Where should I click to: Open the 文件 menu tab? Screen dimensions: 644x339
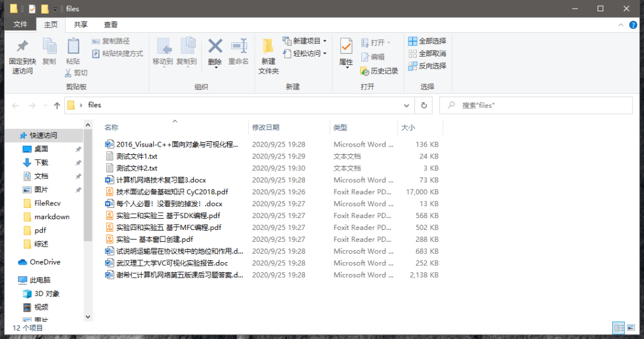click(20, 24)
